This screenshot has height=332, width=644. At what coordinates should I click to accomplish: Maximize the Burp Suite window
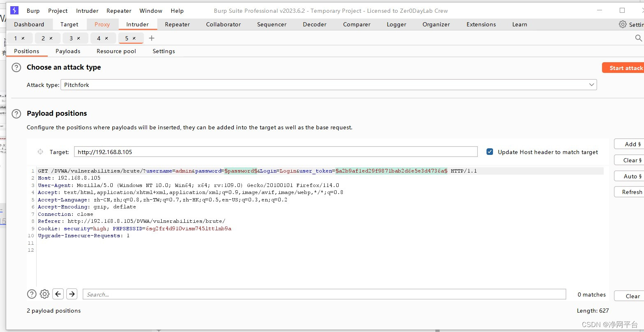point(622,10)
